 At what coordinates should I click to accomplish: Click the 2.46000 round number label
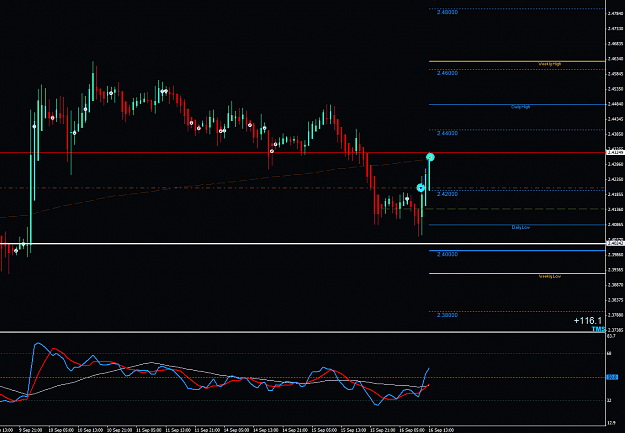click(447, 73)
